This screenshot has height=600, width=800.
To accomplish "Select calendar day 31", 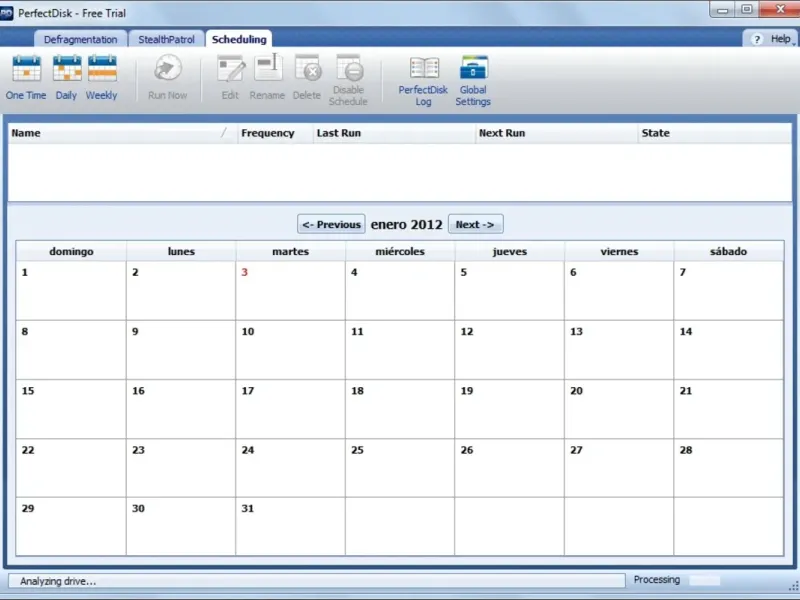I will coord(290,527).
